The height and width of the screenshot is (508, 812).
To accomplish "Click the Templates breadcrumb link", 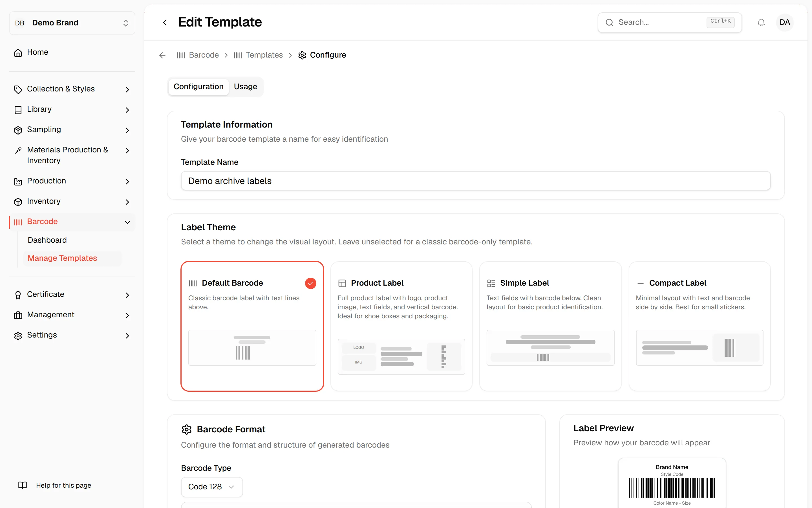I will (x=264, y=55).
